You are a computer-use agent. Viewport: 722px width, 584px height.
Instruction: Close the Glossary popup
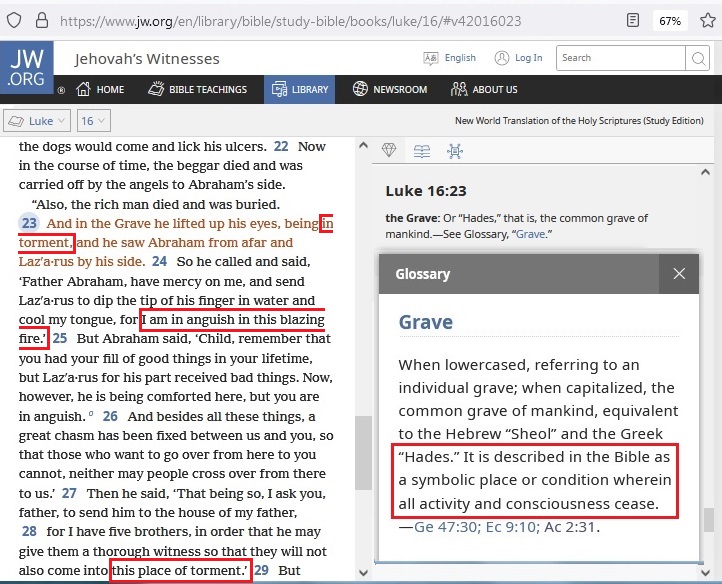point(679,274)
